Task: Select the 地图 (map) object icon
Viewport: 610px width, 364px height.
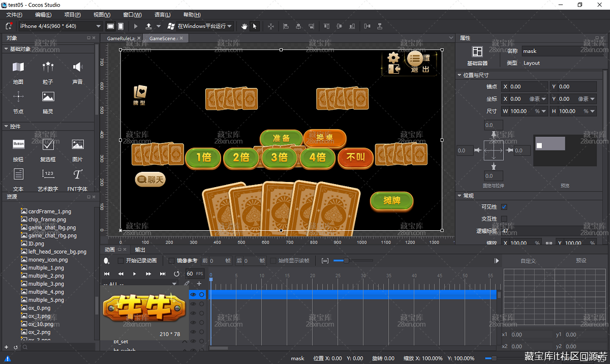Action: pos(18,67)
